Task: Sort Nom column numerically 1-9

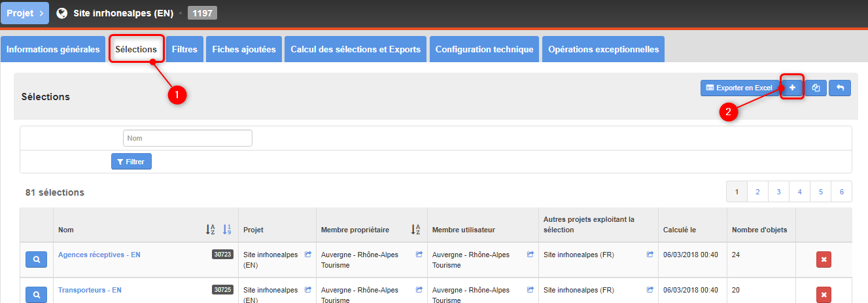Action: (227, 230)
